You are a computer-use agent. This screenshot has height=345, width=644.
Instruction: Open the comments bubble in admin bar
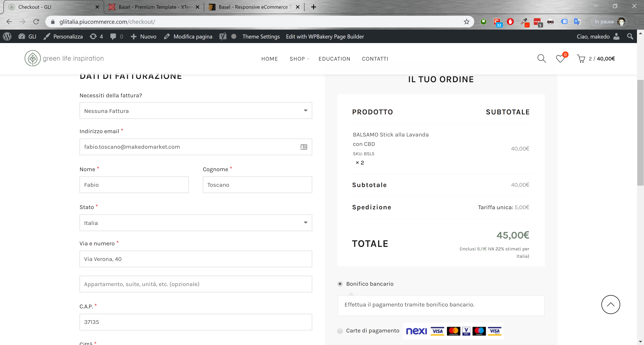(117, 37)
